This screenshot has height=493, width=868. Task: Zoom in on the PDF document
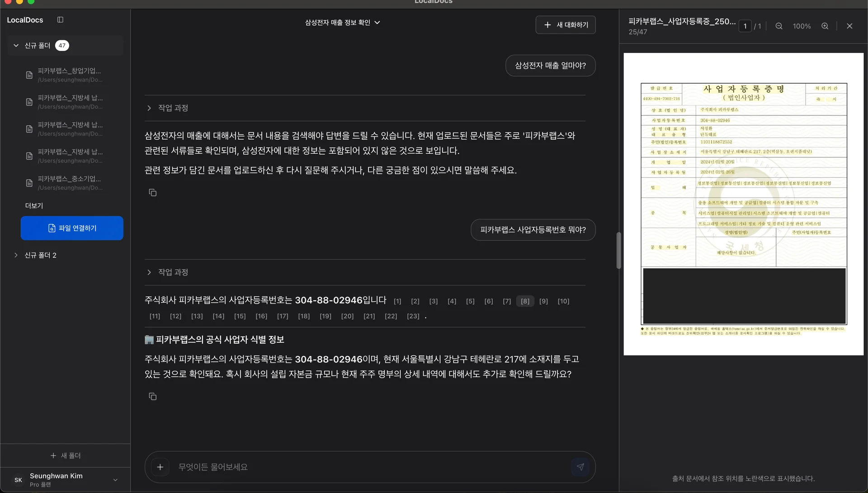(x=825, y=26)
